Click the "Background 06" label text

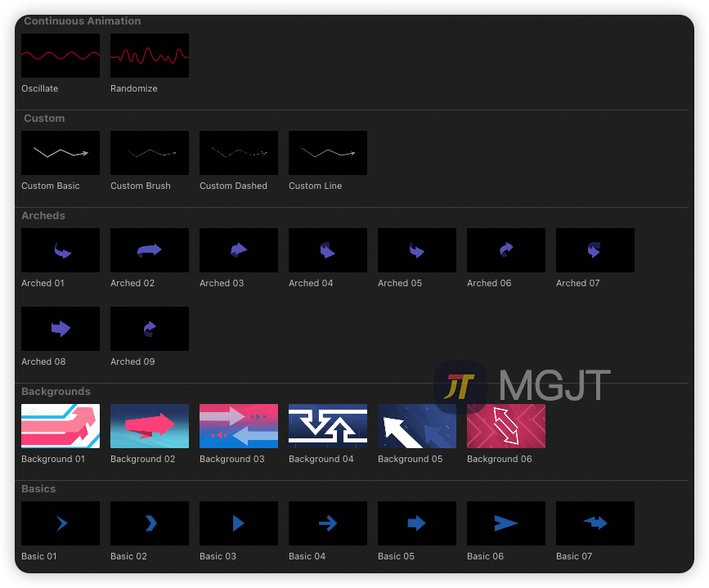pyautogui.click(x=499, y=459)
